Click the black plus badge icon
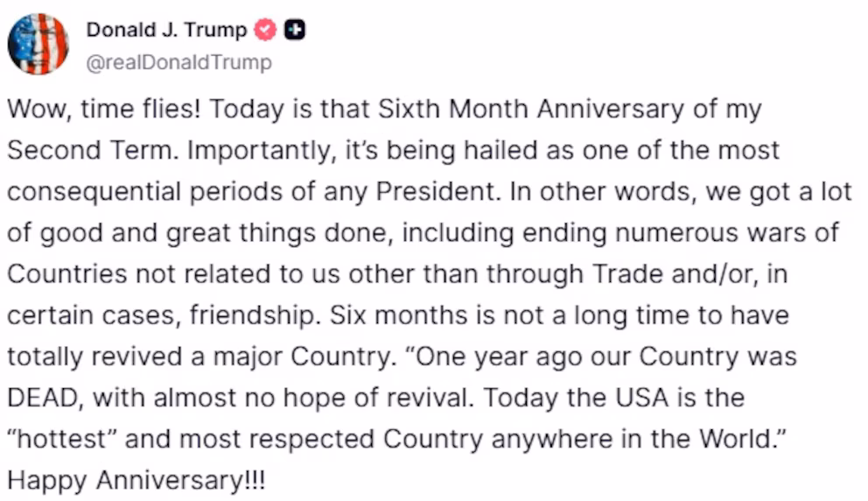The width and height of the screenshot is (868, 501). click(x=296, y=31)
